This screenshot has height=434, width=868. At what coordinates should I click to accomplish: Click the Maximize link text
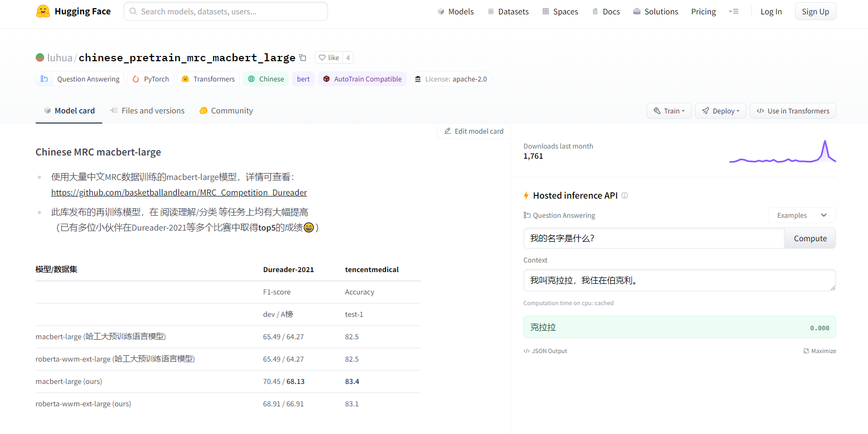[x=824, y=351]
